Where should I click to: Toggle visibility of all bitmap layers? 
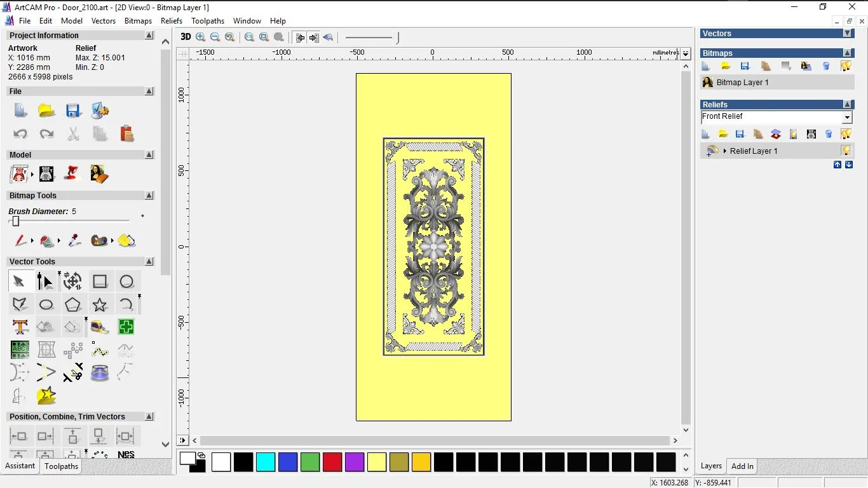click(x=846, y=66)
